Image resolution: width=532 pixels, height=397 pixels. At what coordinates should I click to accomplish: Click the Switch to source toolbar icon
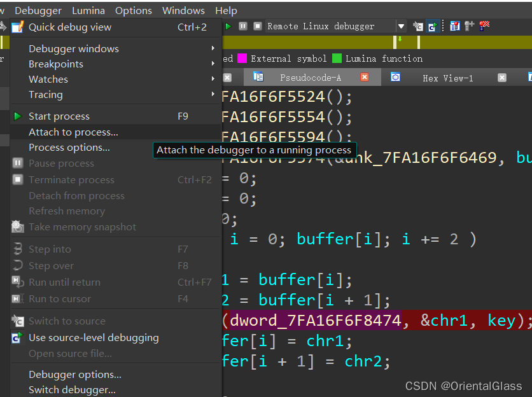tap(418, 26)
